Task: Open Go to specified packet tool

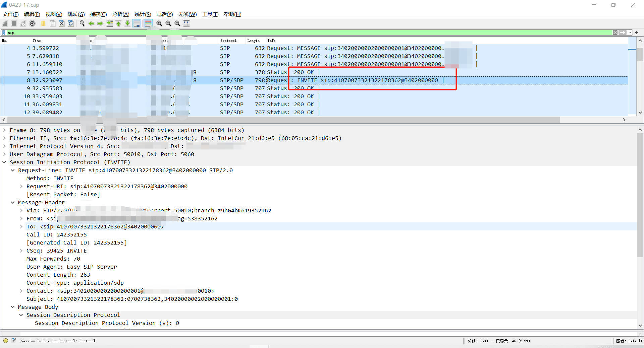Action: pyautogui.click(x=109, y=23)
